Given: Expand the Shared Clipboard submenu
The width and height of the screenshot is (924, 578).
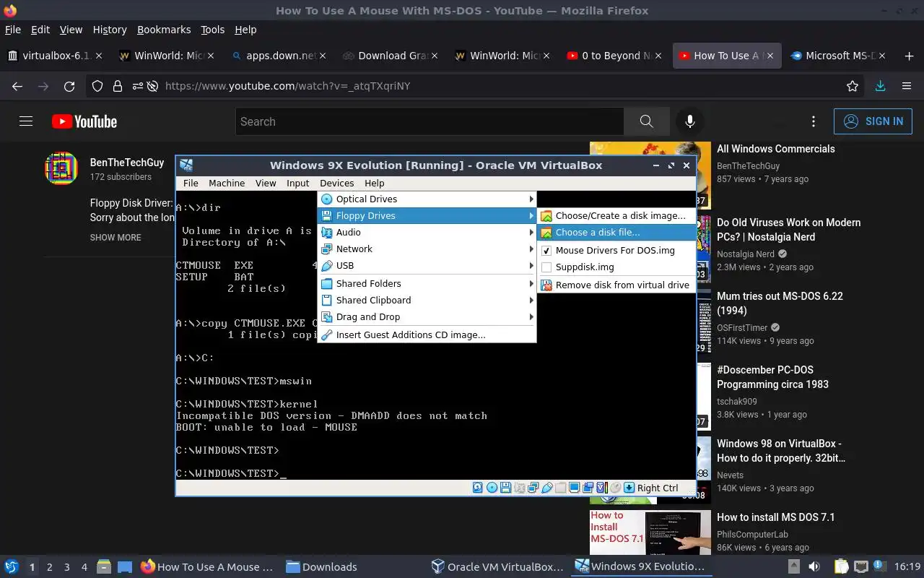Looking at the screenshot, I should coord(427,300).
